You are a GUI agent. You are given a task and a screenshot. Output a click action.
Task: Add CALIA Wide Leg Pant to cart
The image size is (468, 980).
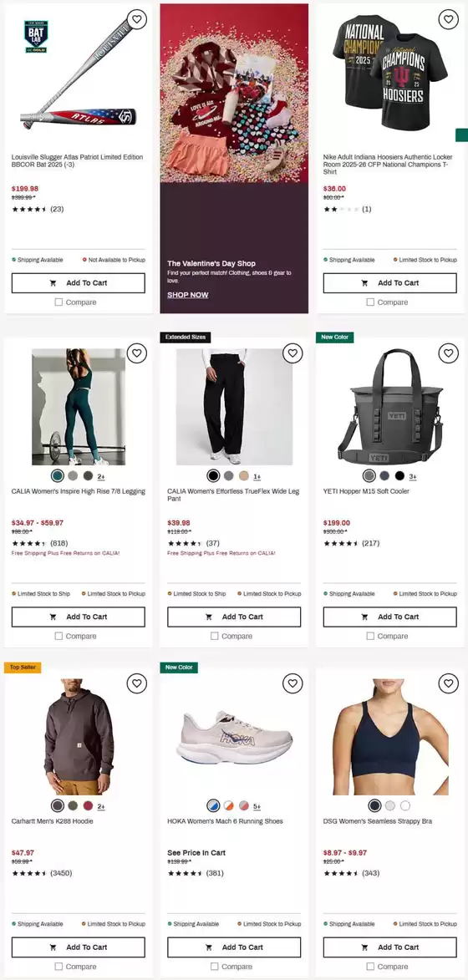pyautogui.click(x=234, y=617)
